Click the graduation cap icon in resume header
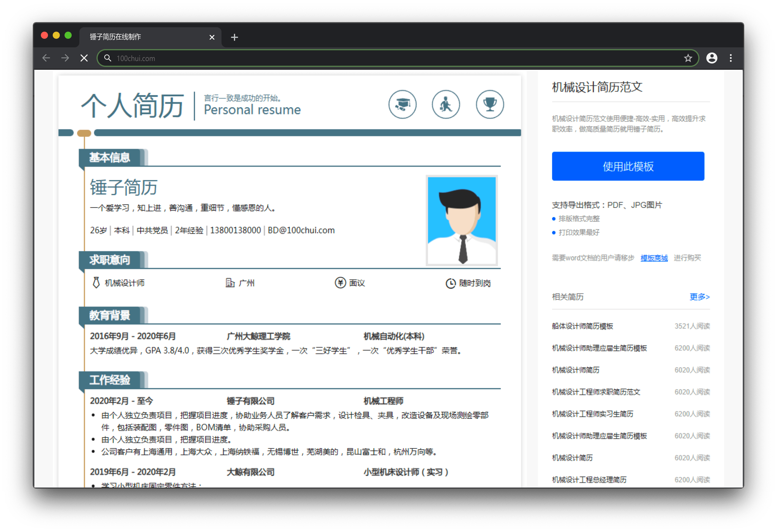The height and width of the screenshot is (532, 777). click(402, 104)
